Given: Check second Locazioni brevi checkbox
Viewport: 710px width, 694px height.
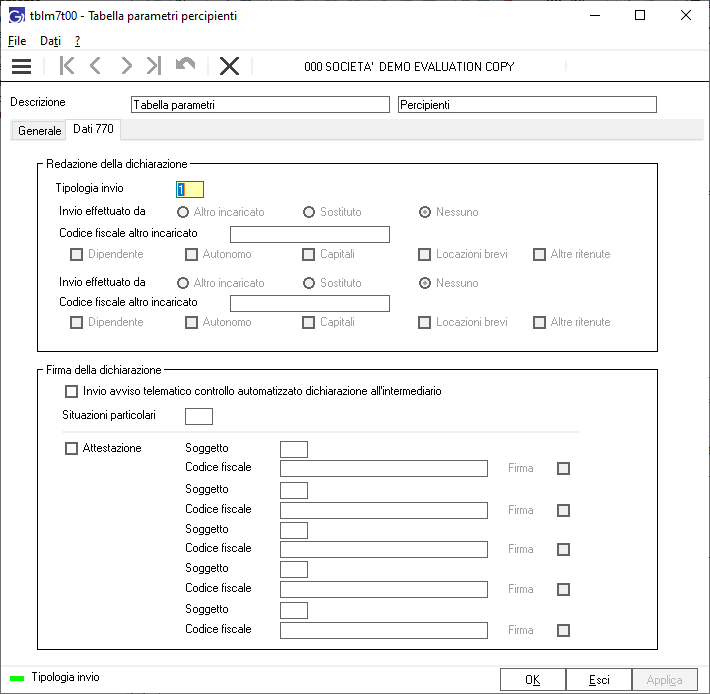Looking at the screenshot, I should [424, 322].
